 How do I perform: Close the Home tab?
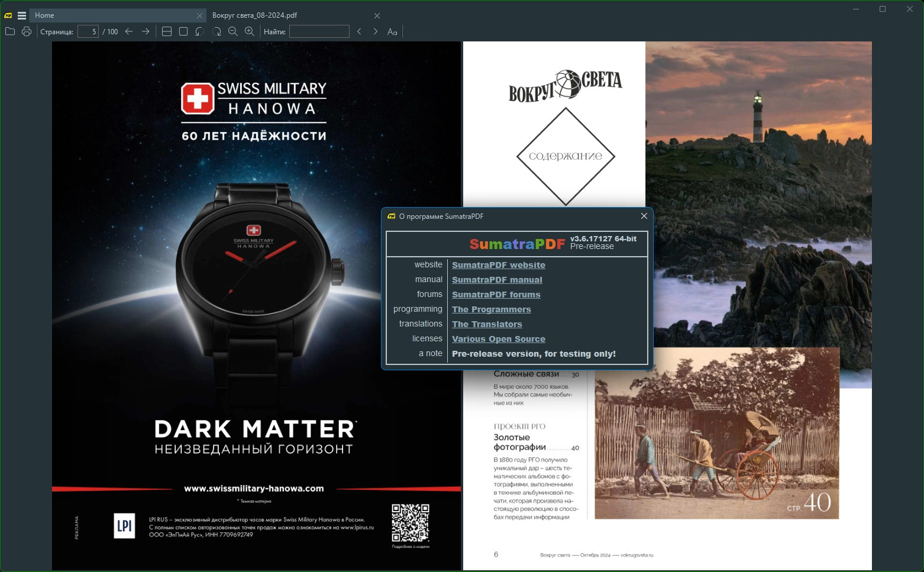click(199, 15)
